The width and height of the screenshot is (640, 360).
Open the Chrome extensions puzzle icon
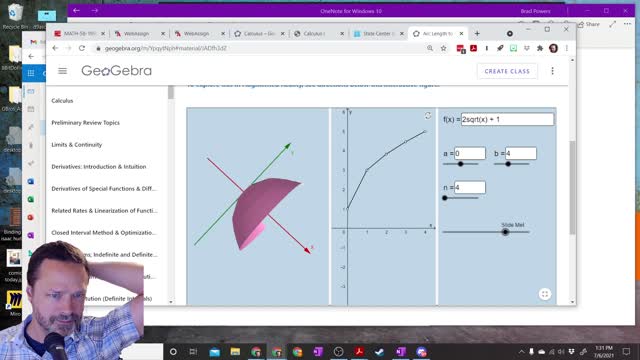pyautogui.click(x=540, y=48)
